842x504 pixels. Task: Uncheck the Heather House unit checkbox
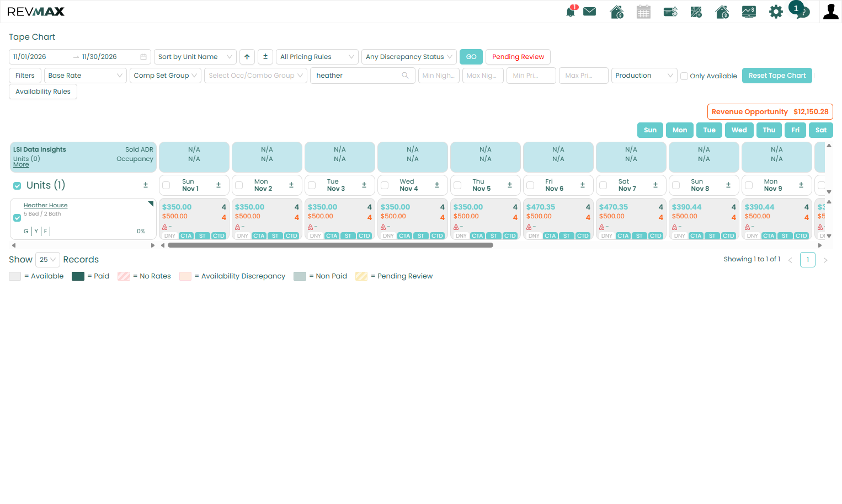tap(17, 218)
